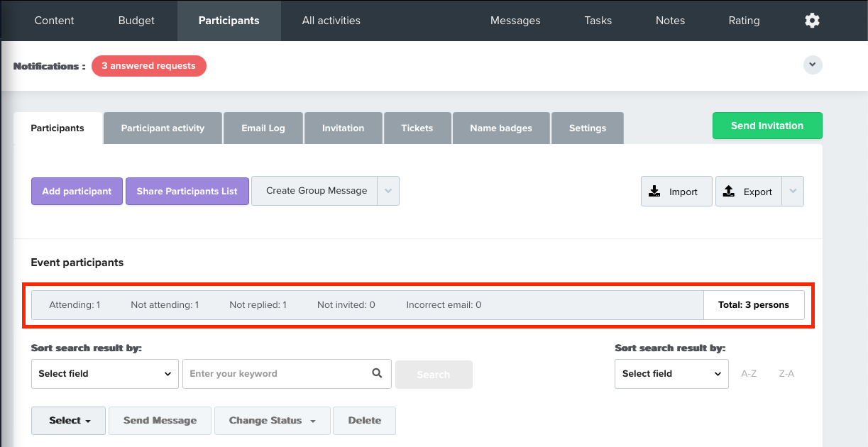Open the Rating menu item
The width and height of the screenshot is (868, 447).
point(744,21)
